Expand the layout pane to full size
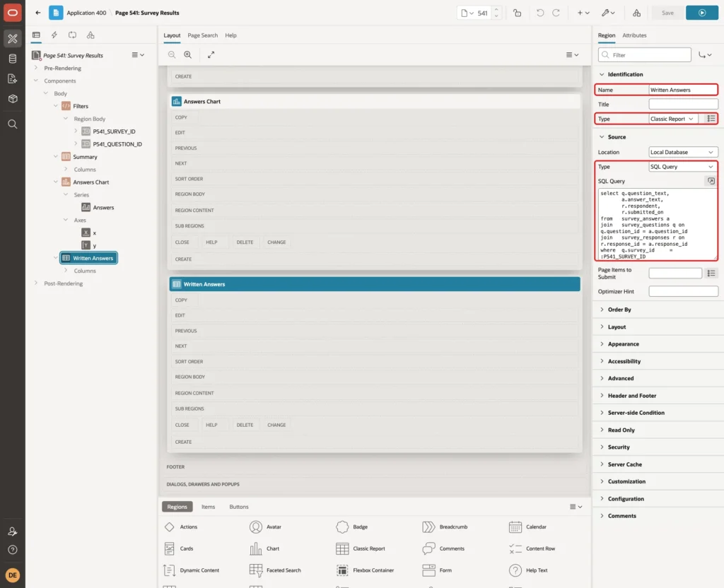The height and width of the screenshot is (588, 724). point(211,54)
